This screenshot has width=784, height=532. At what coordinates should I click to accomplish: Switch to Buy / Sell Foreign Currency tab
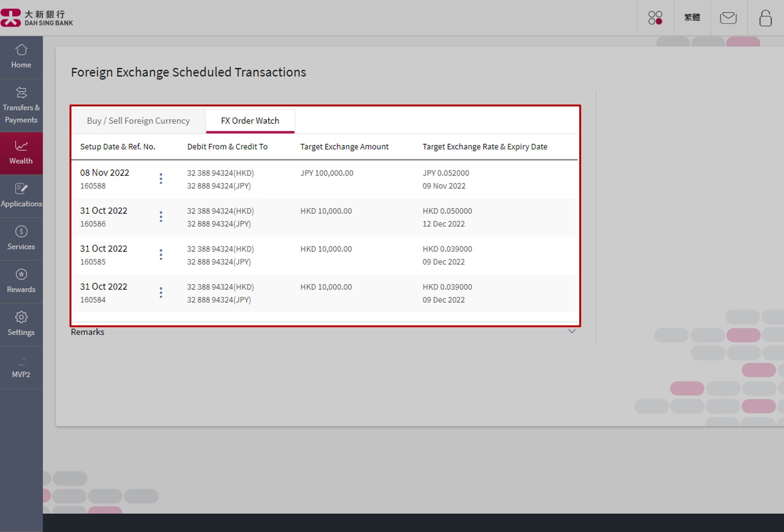click(139, 121)
